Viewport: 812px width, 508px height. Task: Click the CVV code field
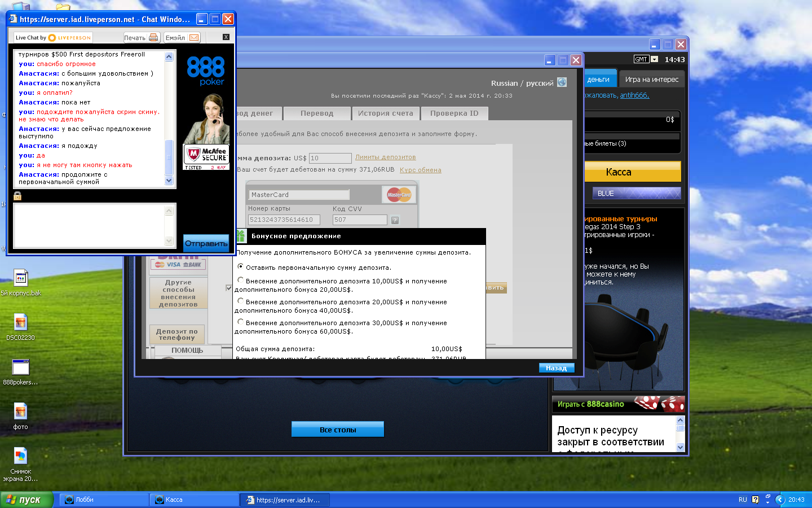(360, 220)
